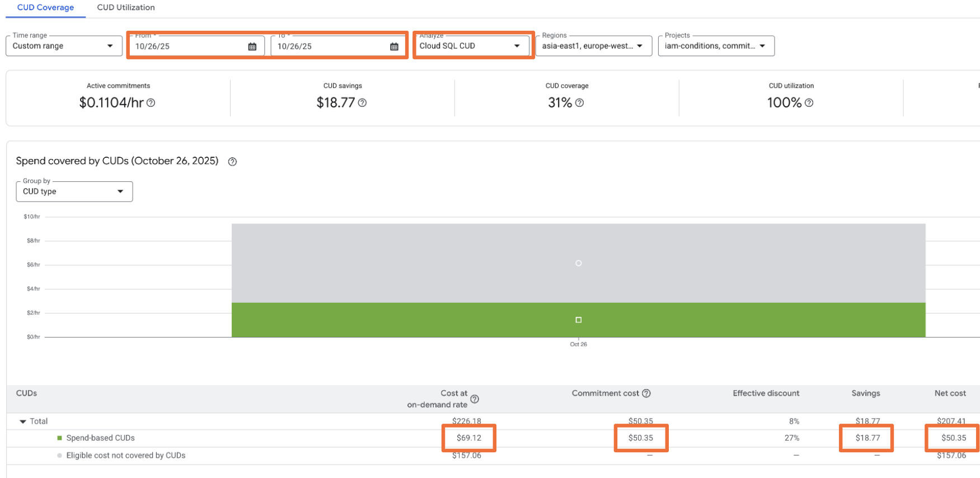
Task: Click help icon beside Active commitments value
Action: pos(151,103)
